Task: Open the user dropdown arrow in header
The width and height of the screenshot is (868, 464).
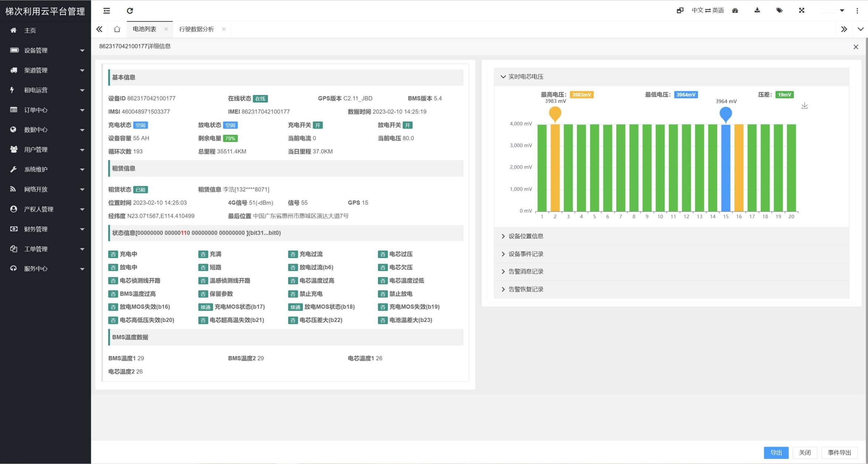Action: (x=842, y=11)
